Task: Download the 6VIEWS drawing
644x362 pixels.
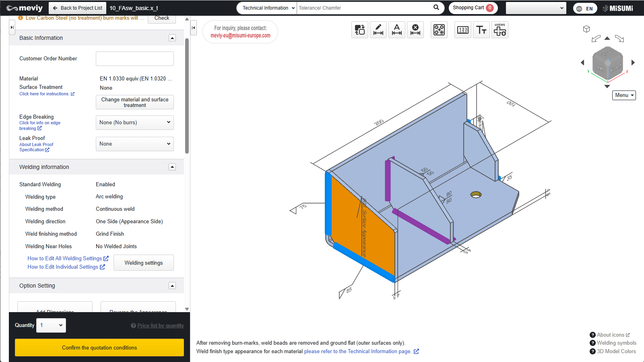Action: (x=500, y=30)
